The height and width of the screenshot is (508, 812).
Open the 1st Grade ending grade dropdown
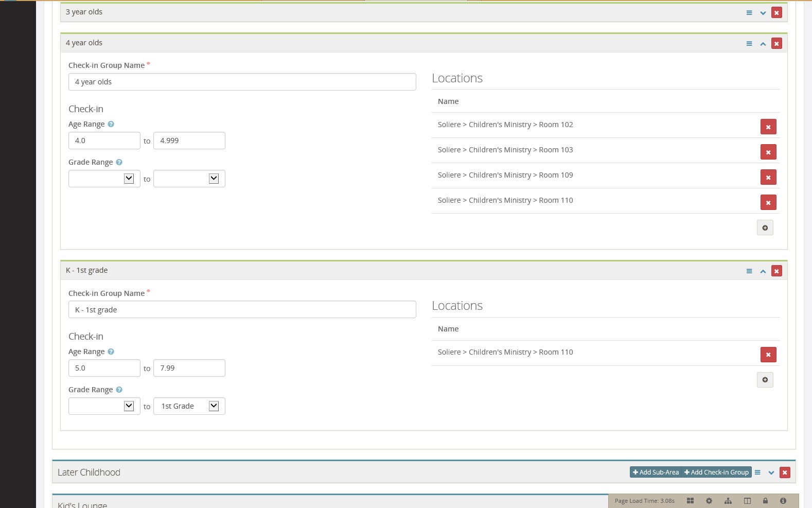(x=189, y=406)
